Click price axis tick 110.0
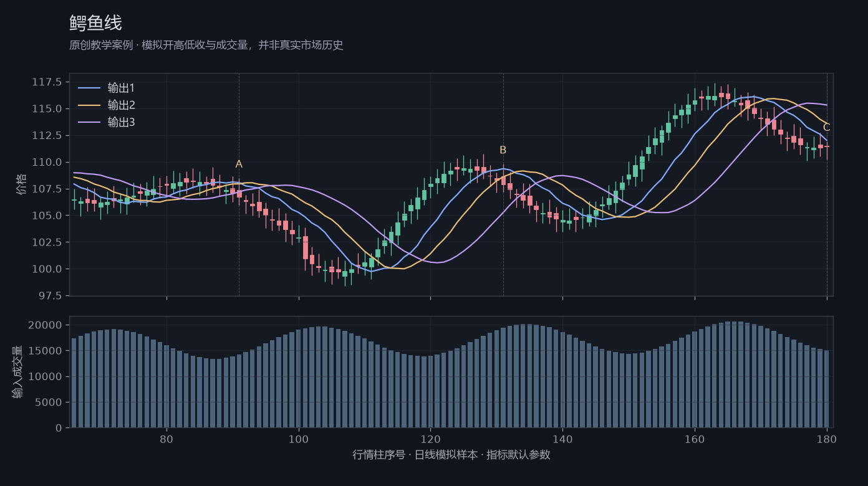Viewport: 868px width, 486px height. point(47,163)
